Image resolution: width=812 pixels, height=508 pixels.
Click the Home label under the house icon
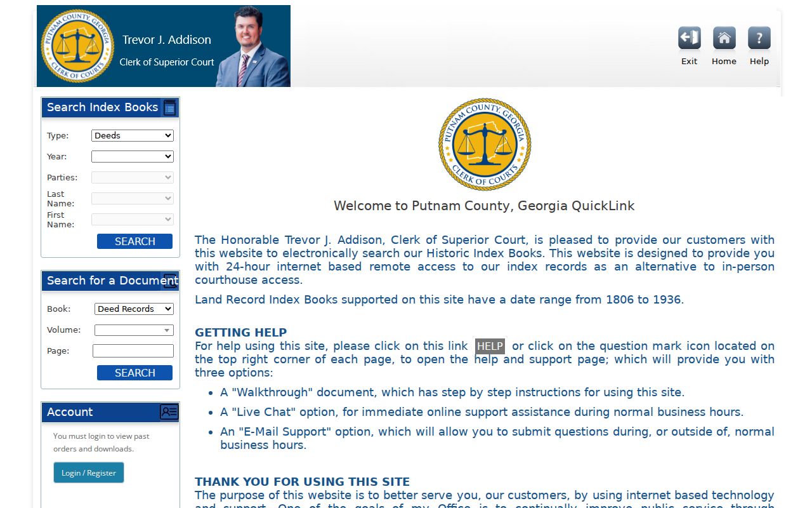pyautogui.click(x=724, y=62)
